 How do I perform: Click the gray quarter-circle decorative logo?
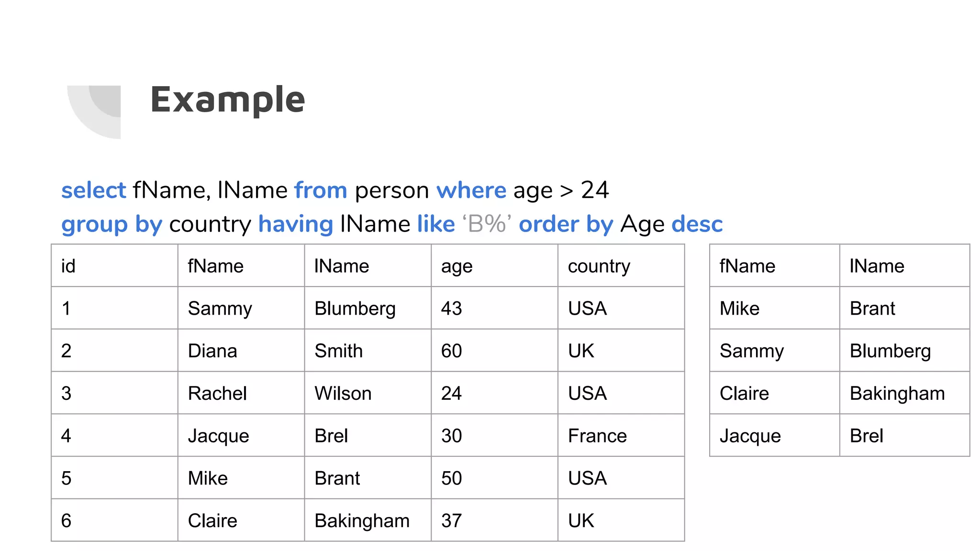[96, 111]
